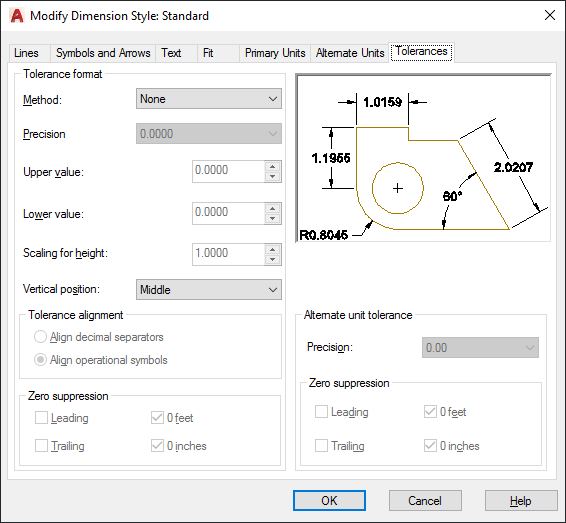Open alternate unit Precision dropdown
The height and width of the screenshot is (523, 566).
tap(480, 348)
